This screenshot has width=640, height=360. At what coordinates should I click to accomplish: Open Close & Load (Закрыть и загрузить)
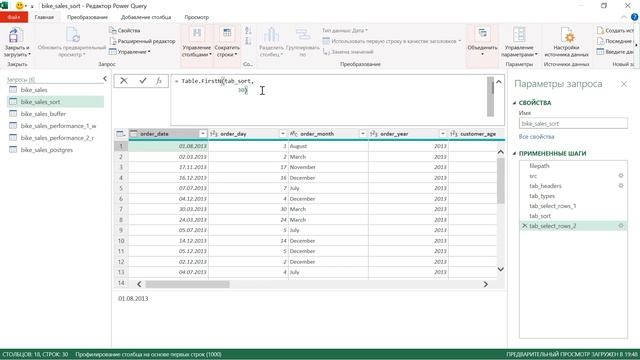coord(16,42)
